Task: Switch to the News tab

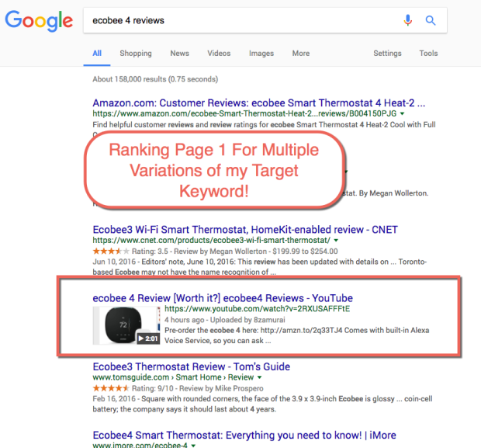Action: pos(179,53)
